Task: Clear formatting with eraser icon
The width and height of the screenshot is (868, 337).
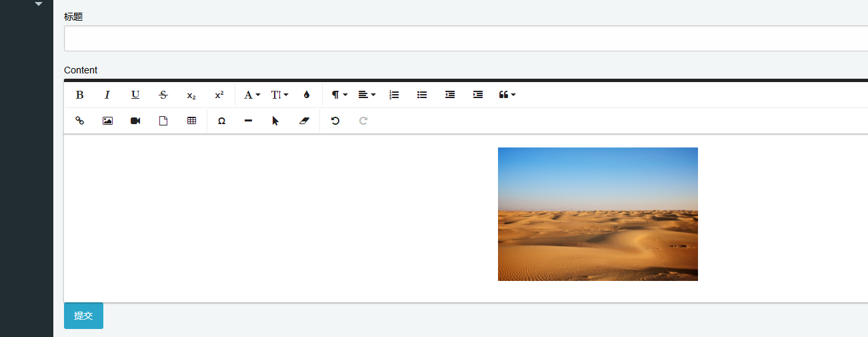Action: coord(304,121)
